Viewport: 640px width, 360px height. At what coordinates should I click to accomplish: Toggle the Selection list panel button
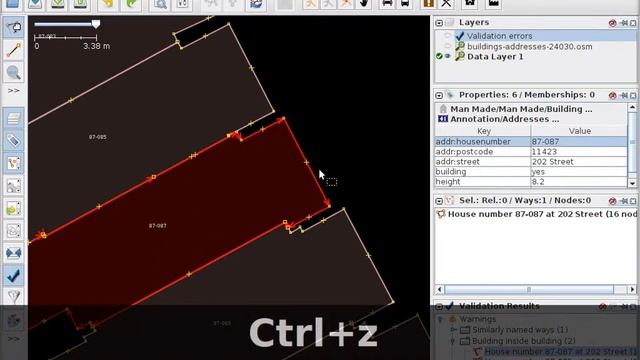[13, 163]
